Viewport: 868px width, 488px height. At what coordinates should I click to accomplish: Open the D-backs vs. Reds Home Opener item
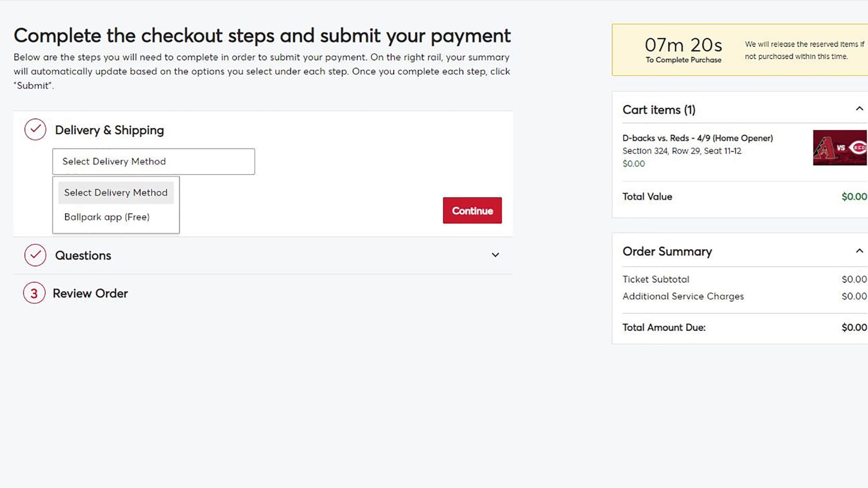pyautogui.click(x=697, y=138)
